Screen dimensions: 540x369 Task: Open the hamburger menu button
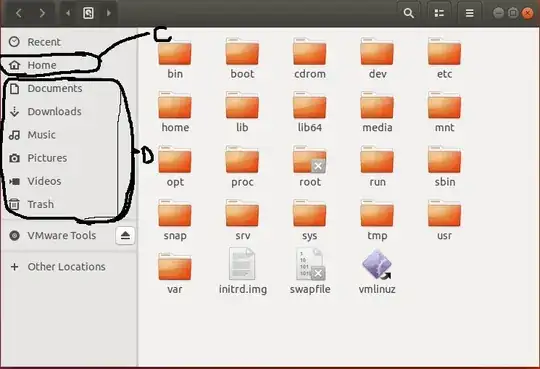[469, 13]
